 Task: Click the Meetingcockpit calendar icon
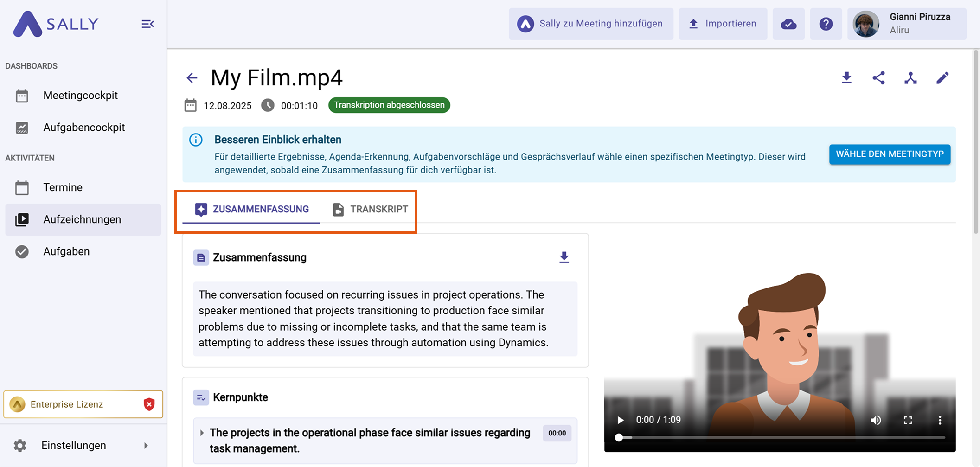click(22, 96)
